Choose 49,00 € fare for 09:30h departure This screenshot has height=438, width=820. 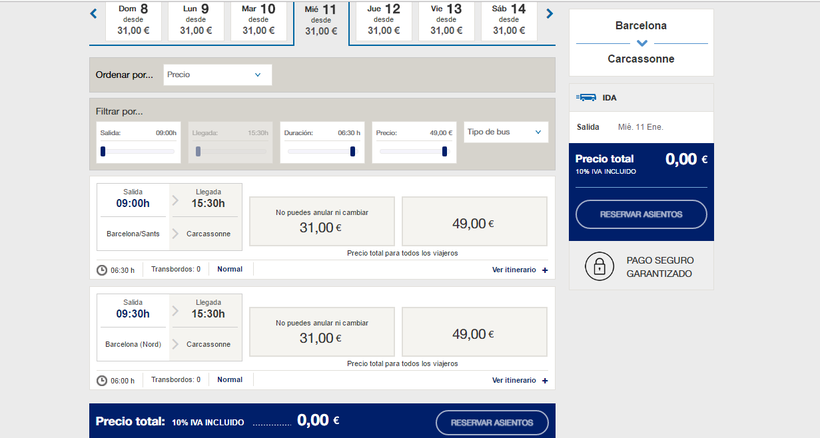(x=474, y=331)
